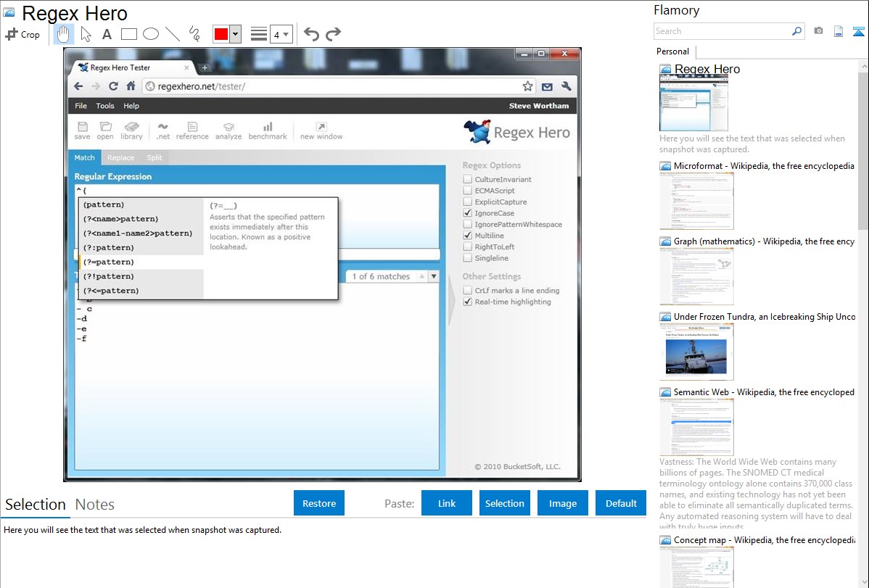Click the camera snapshot icon
The width and height of the screenshot is (869, 588).
click(x=818, y=31)
